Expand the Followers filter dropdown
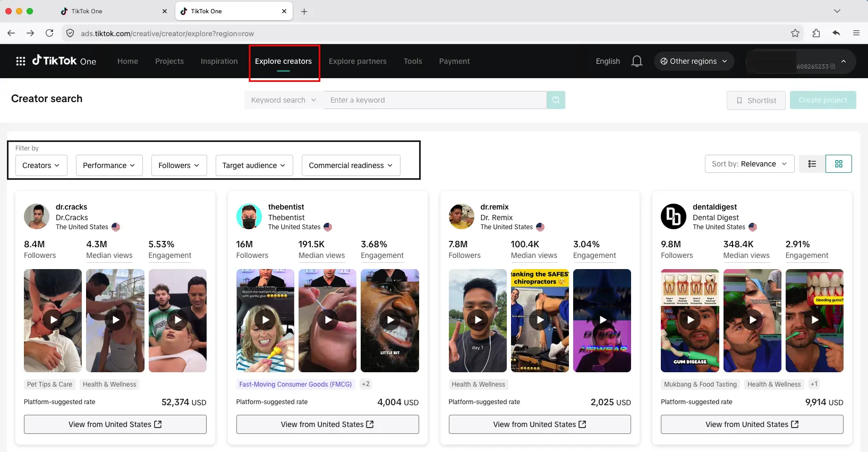Screen dimensions: 868x452 (x=179, y=165)
